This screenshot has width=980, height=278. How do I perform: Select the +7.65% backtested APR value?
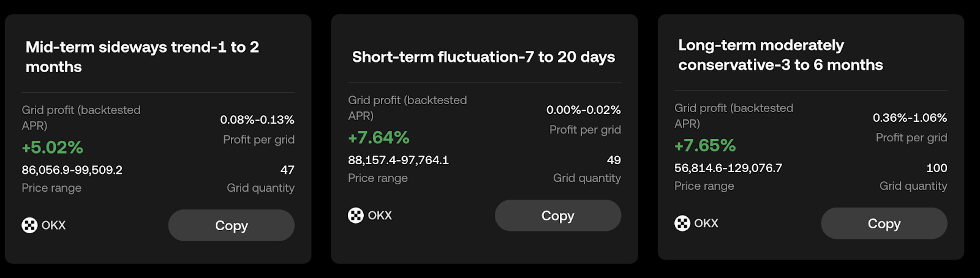[705, 146]
